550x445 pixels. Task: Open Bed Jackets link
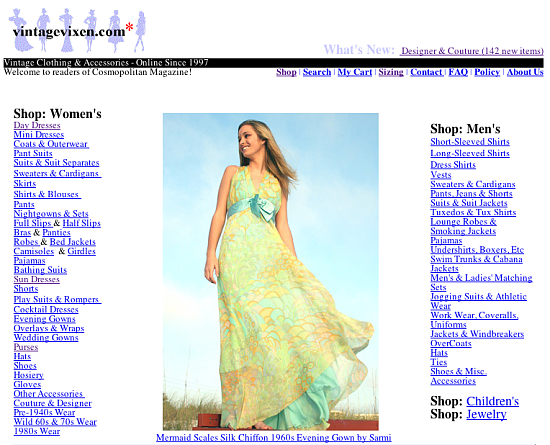coord(73,242)
